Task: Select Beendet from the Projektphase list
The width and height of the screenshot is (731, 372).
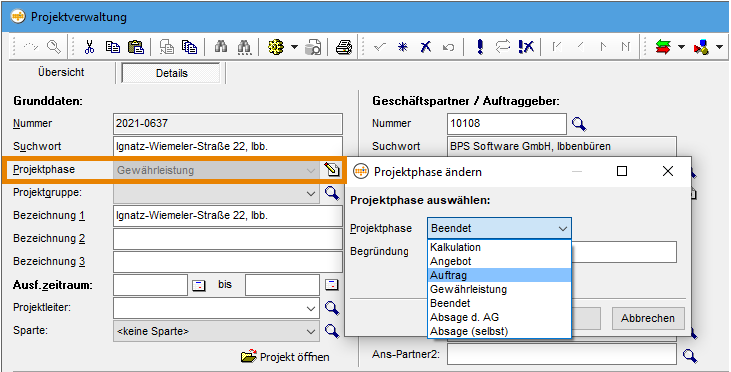Action: pos(499,303)
